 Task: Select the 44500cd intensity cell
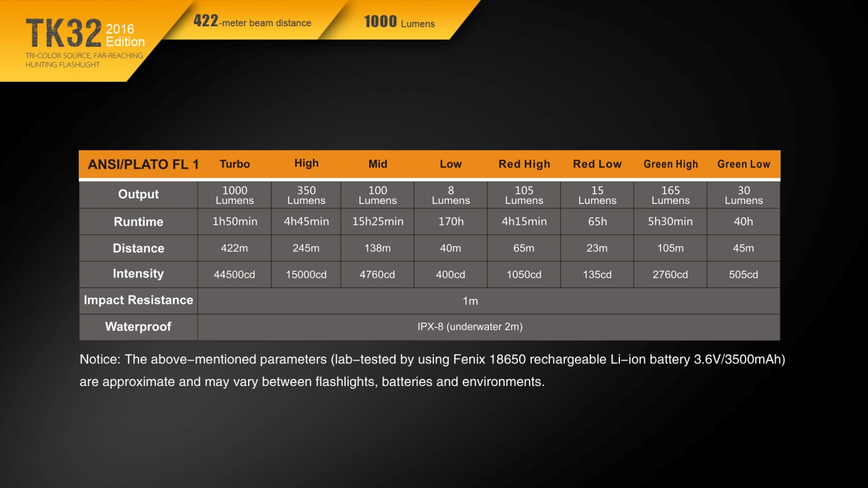point(234,275)
